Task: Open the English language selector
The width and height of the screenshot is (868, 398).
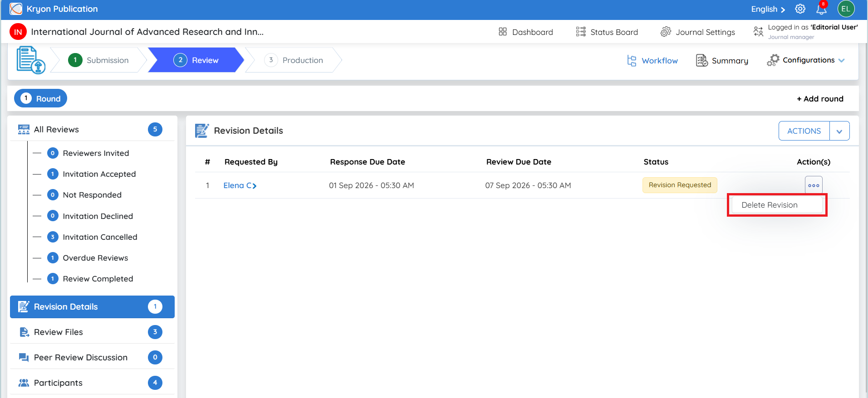Action: (768, 9)
